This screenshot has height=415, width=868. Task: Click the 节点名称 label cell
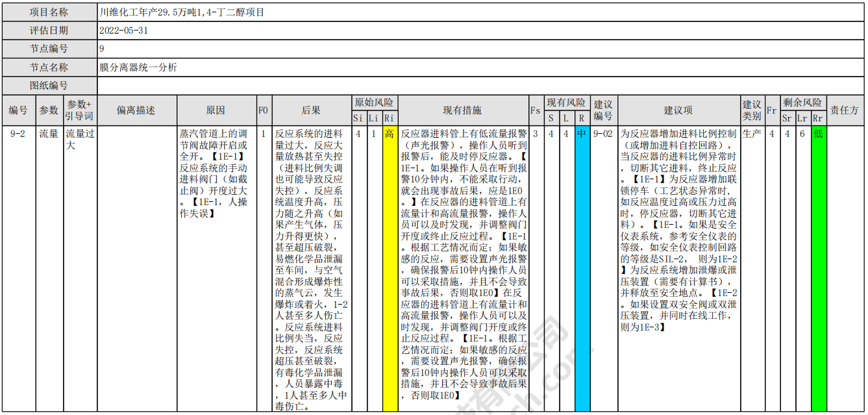49,68
